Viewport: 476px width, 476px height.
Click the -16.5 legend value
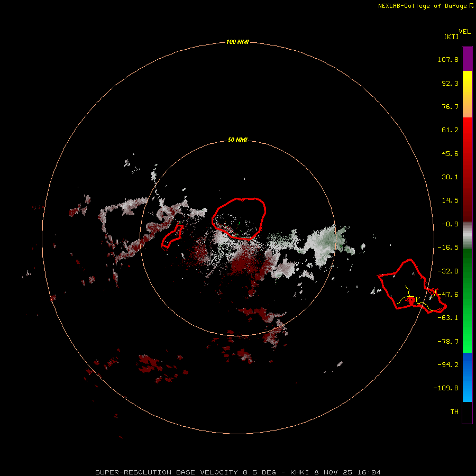pyautogui.click(x=448, y=248)
